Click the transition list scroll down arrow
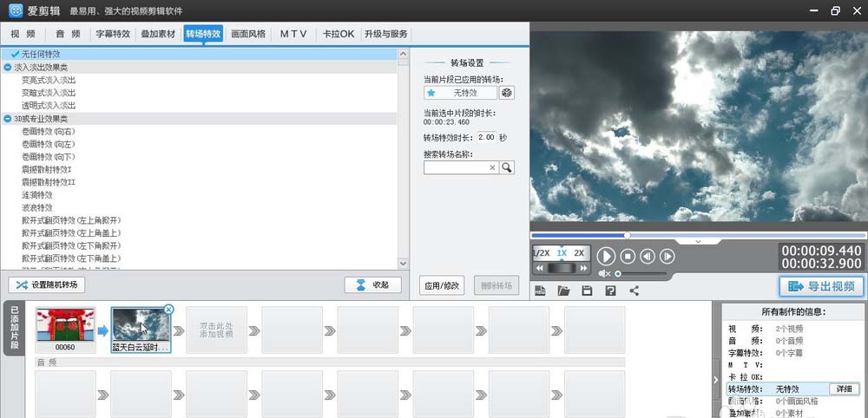This screenshot has width=868, height=418. (x=403, y=264)
